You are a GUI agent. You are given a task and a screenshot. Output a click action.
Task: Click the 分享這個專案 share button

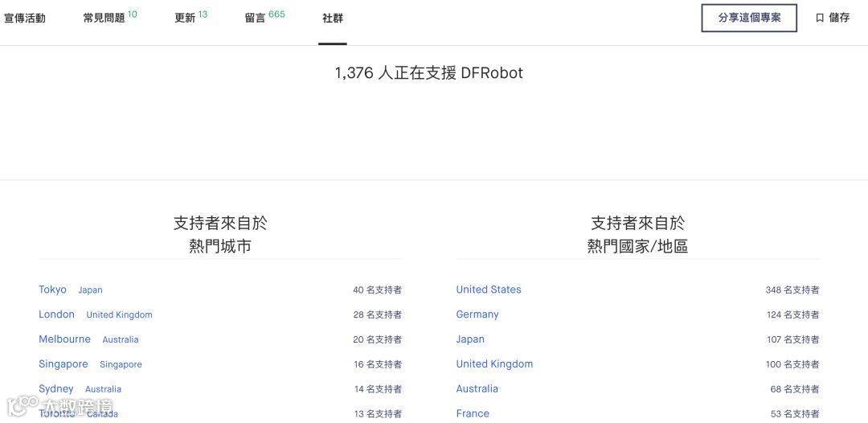point(749,18)
